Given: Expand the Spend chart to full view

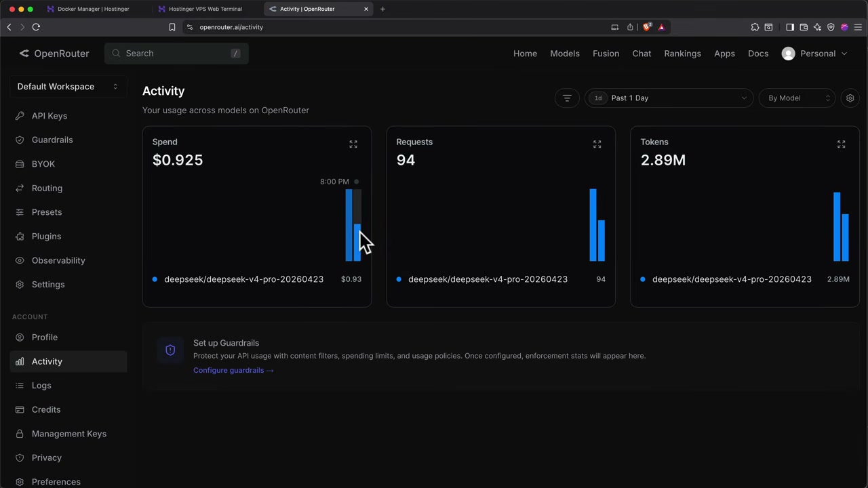Looking at the screenshot, I should tap(353, 144).
